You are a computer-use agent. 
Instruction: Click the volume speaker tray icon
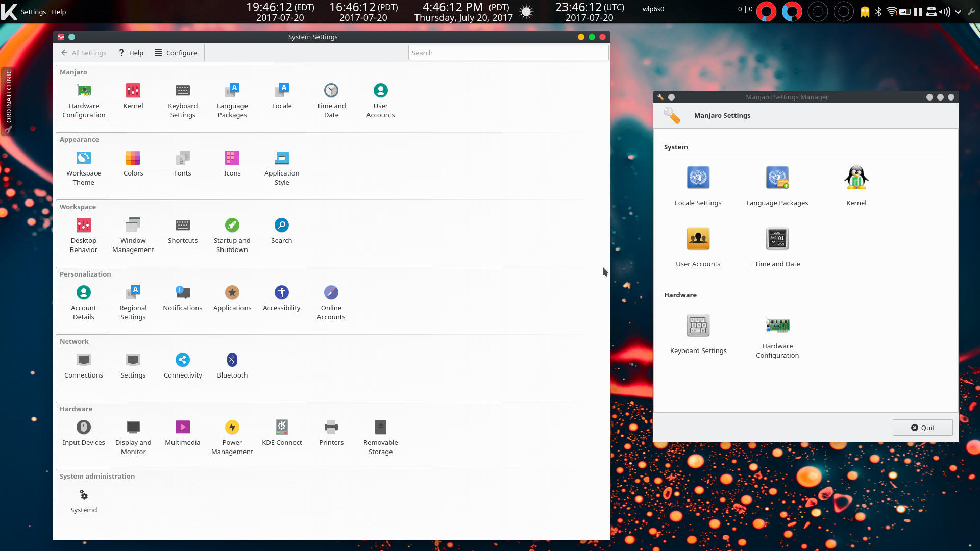[x=945, y=12]
